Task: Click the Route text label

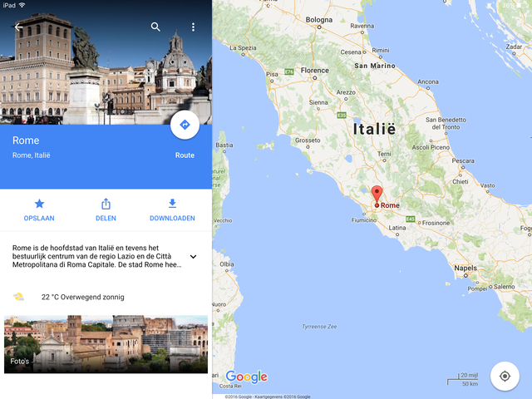Action: click(x=185, y=155)
